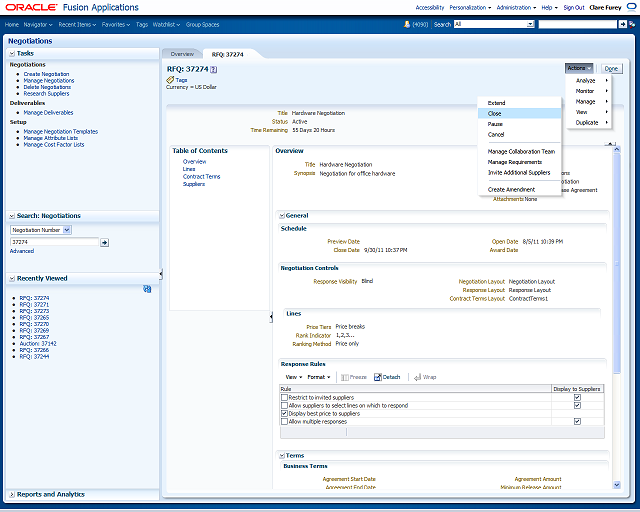Open Manage Deliverables link

pyautogui.click(x=48, y=113)
